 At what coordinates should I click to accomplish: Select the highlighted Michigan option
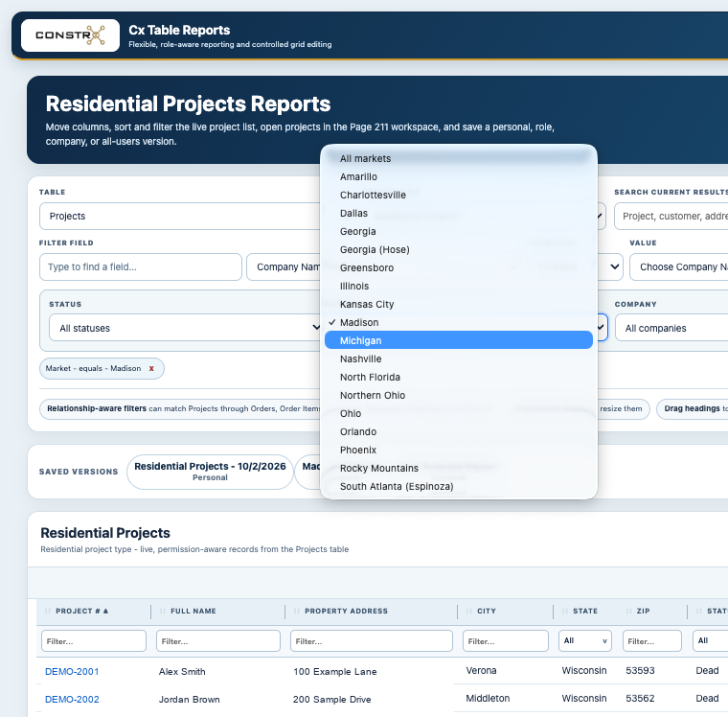pyautogui.click(x=459, y=340)
